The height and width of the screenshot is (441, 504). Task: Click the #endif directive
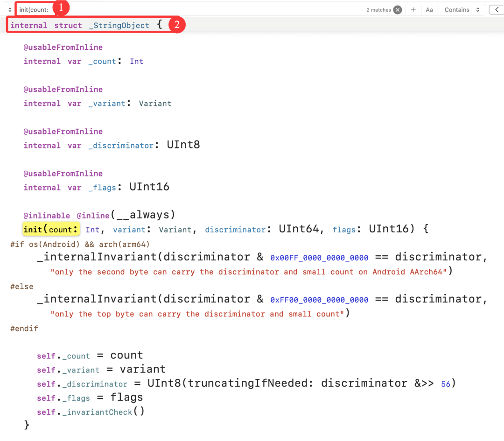24,329
